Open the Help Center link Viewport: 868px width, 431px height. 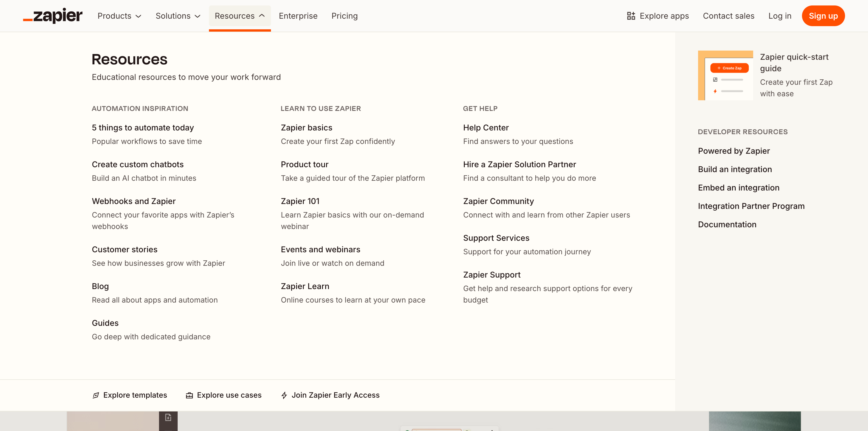coord(486,128)
